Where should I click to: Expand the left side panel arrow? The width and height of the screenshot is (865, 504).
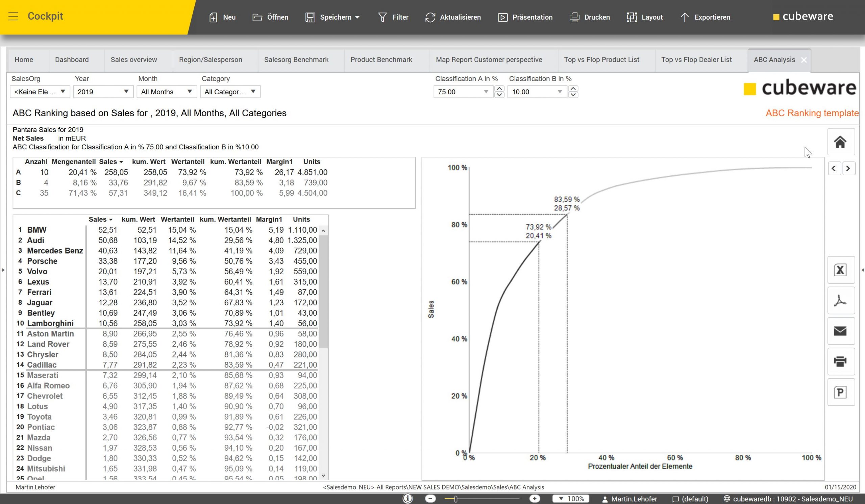tap(3, 270)
